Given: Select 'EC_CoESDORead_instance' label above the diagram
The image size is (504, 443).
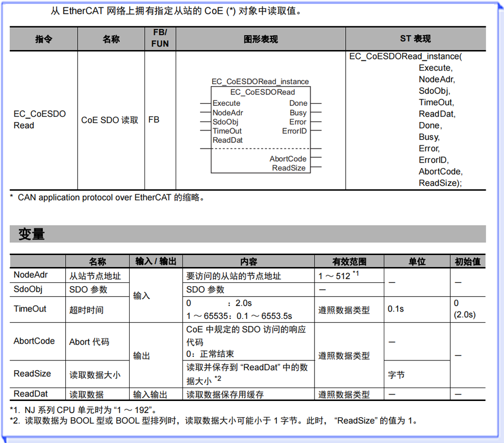Looking at the screenshot, I should tap(260, 82).
